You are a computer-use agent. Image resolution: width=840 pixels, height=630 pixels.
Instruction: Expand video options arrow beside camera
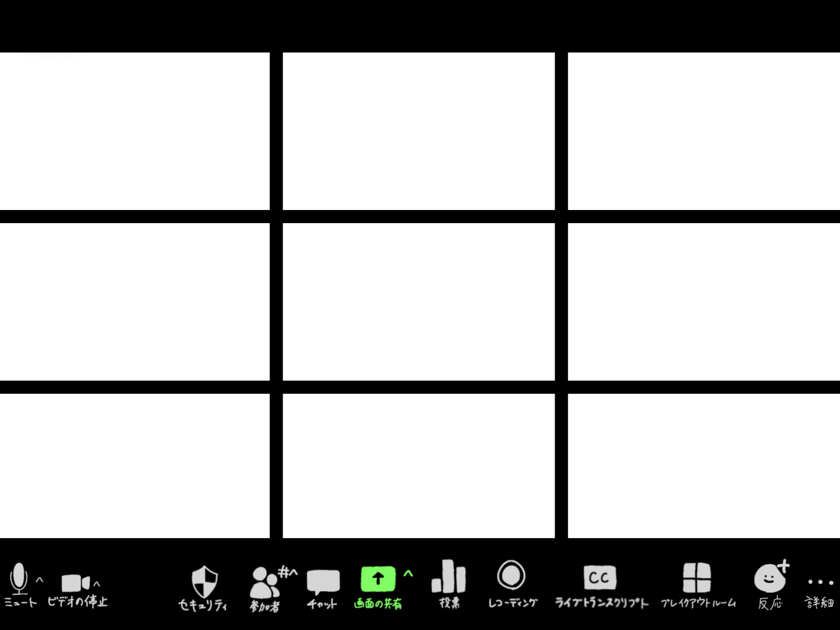click(97, 584)
